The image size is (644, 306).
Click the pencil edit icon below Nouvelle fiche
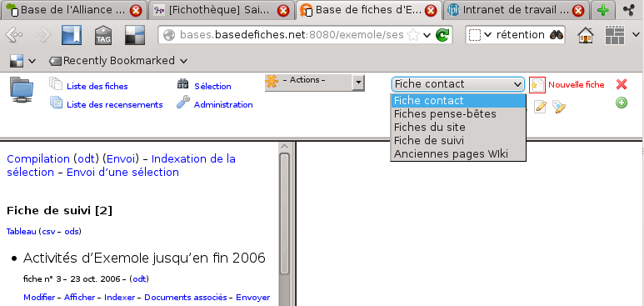pos(540,107)
